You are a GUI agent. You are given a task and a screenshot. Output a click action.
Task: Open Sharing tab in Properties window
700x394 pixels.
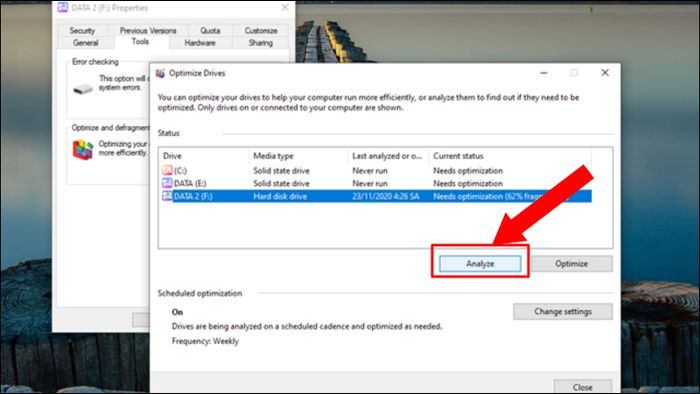click(261, 43)
